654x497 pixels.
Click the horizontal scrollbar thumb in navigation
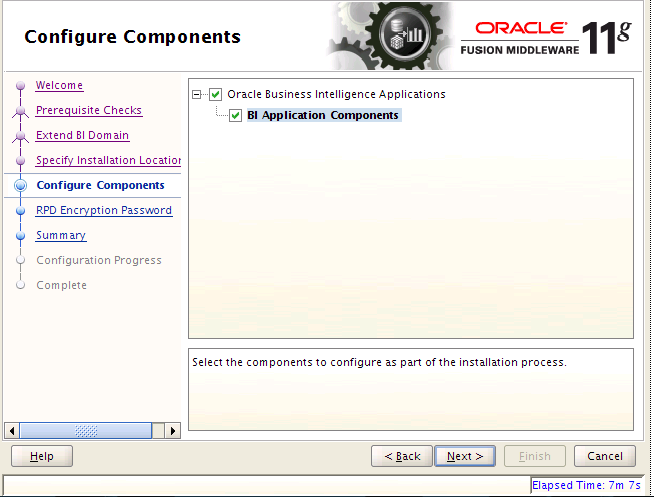[86, 431]
